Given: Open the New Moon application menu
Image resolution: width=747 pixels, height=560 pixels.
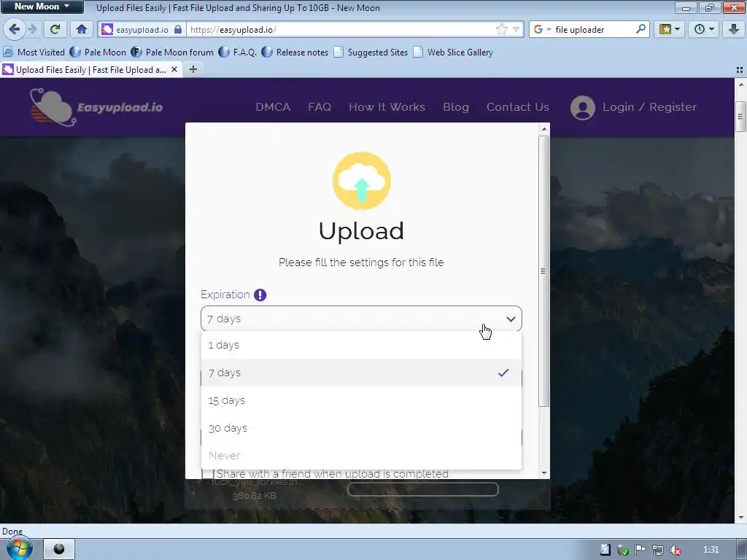Looking at the screenshot, I should point(42,7).
